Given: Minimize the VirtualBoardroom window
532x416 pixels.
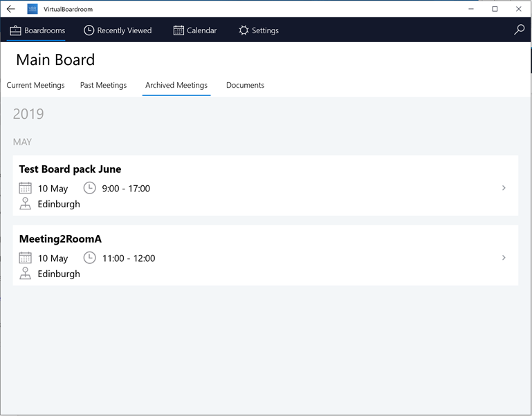Looking at the screenshot, I should (471, 9).
